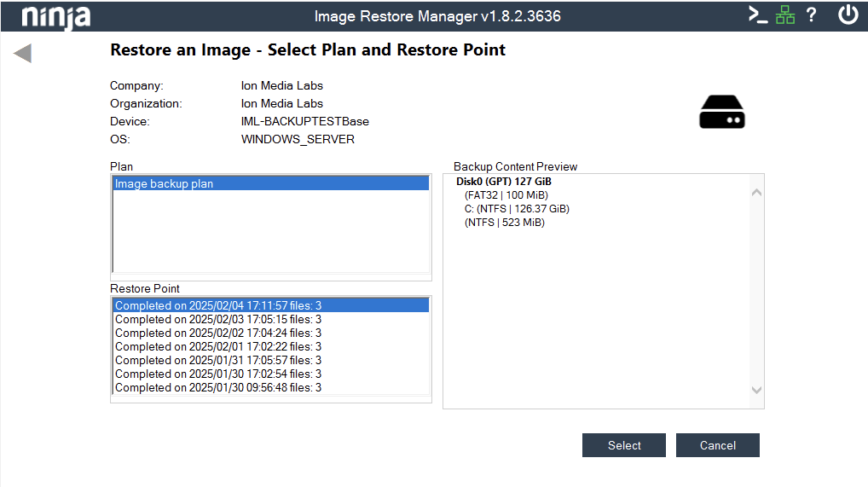
Task: Click the back arrow icon
Action: coord(23,53)
